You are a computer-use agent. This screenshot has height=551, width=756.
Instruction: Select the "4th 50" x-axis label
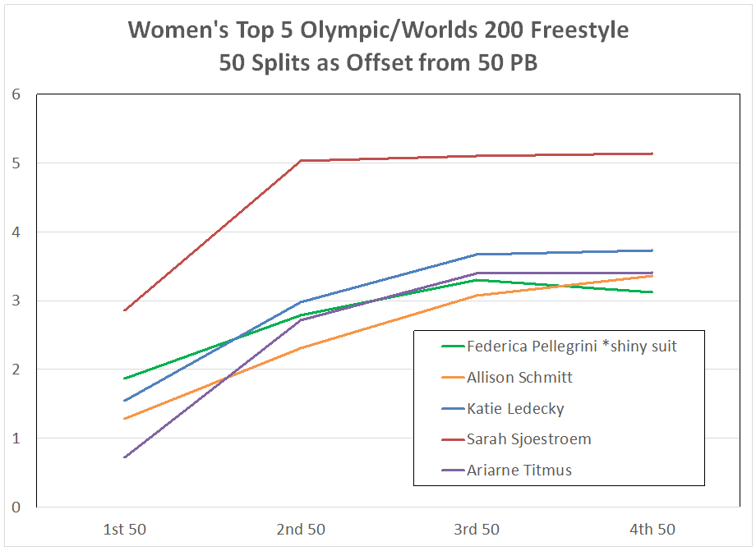(x=652, y=530)
